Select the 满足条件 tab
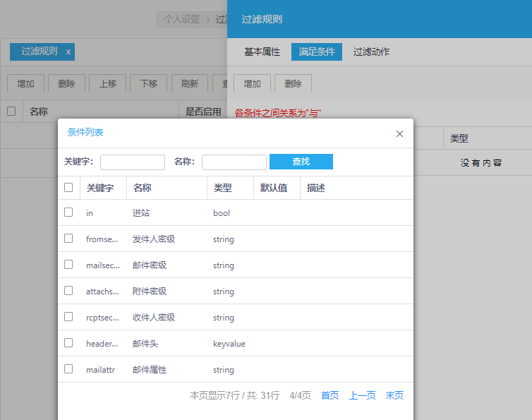Viewport: 532px width, 420px height. click(316, 52)
